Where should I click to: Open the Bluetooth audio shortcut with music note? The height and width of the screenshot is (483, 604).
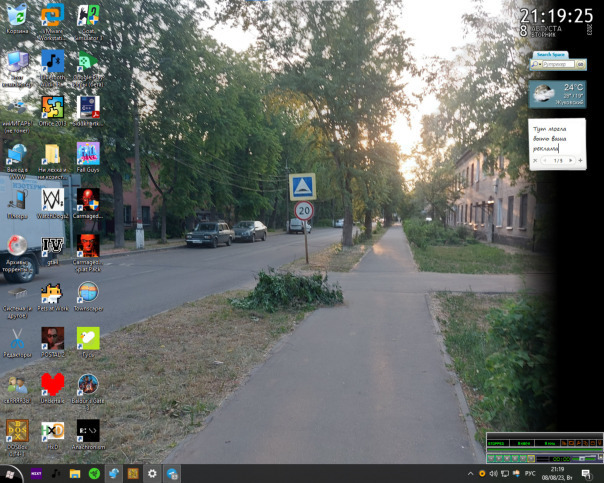click(53, 68)
